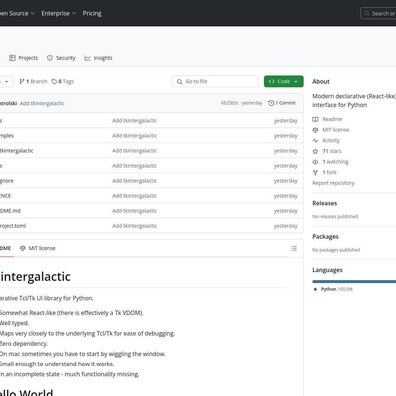Click the search magnifier icon in top bar
The height and width of the screenshot is (396, 396).
pyautogui.click(x=366, y=13)
